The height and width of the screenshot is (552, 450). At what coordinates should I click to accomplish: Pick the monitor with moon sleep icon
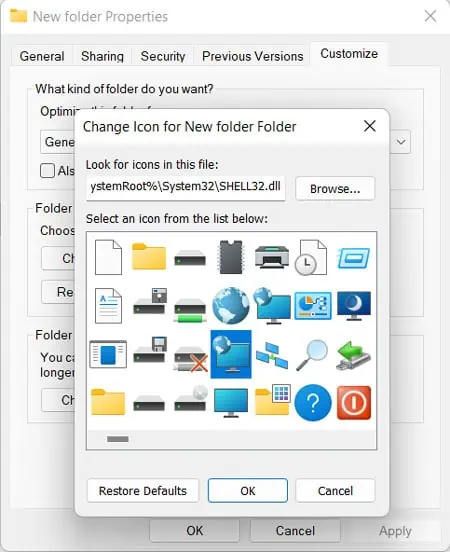pyautogui.click(x=354, y=305)
